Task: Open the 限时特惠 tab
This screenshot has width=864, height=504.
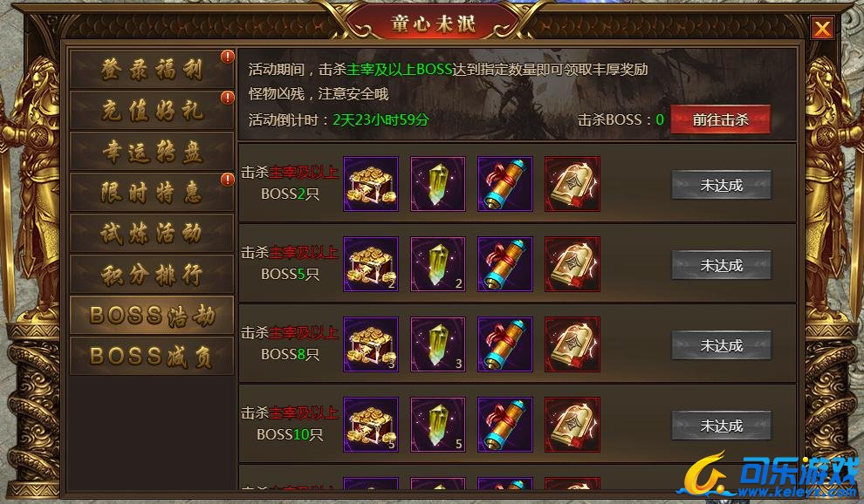Action: (x=152, y=192)
